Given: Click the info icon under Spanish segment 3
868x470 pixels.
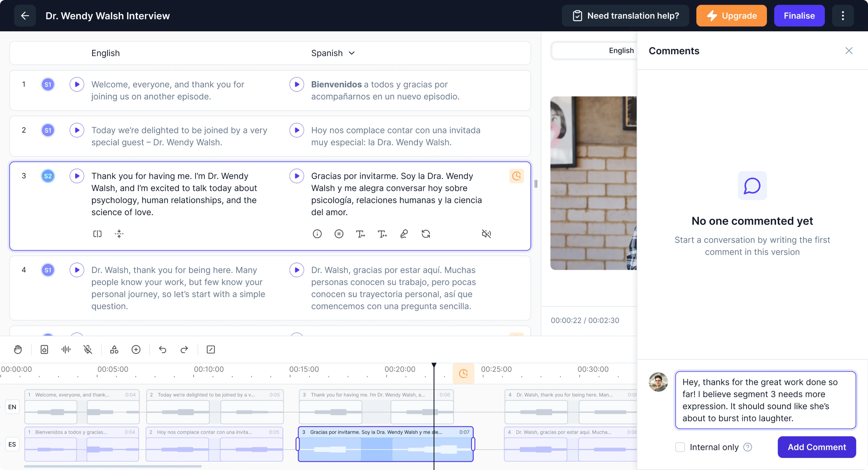Looking at the screenshot, I should pos(317,234).
